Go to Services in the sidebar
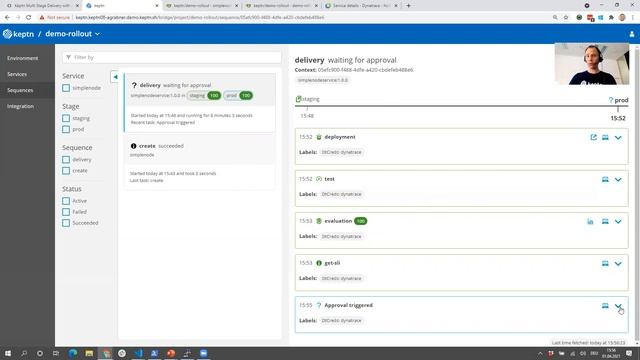Screen dimensions: 640x360 [x=17, y=74]
